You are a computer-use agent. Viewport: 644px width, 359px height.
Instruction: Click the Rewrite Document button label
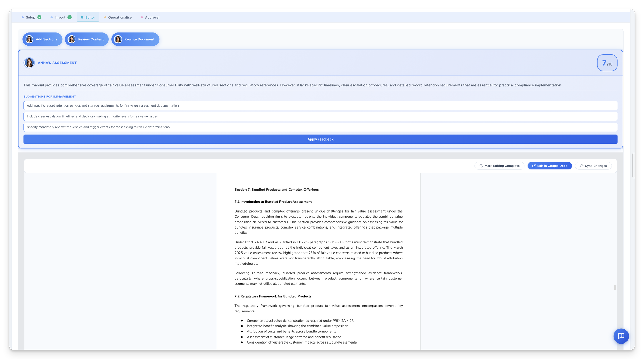139,39
